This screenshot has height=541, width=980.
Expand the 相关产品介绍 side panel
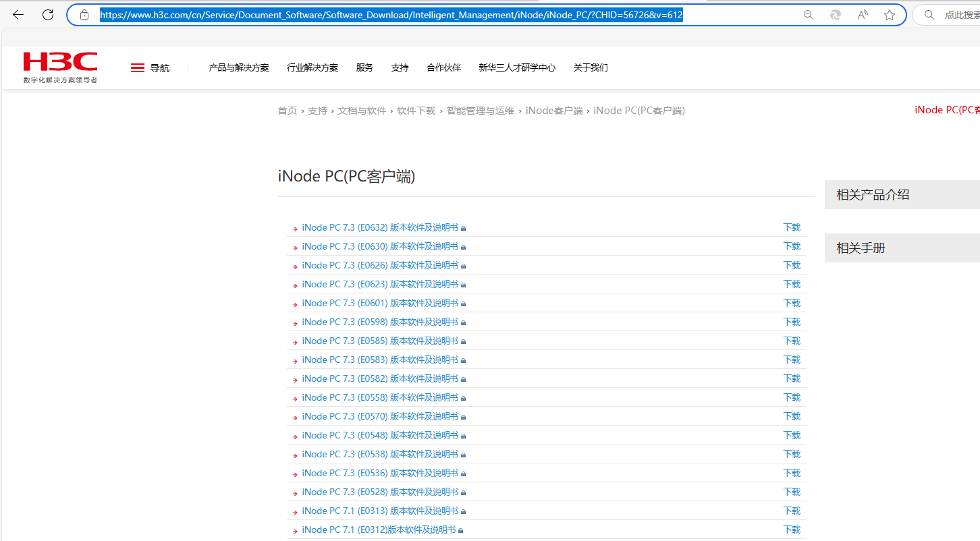tap(902, 195)
